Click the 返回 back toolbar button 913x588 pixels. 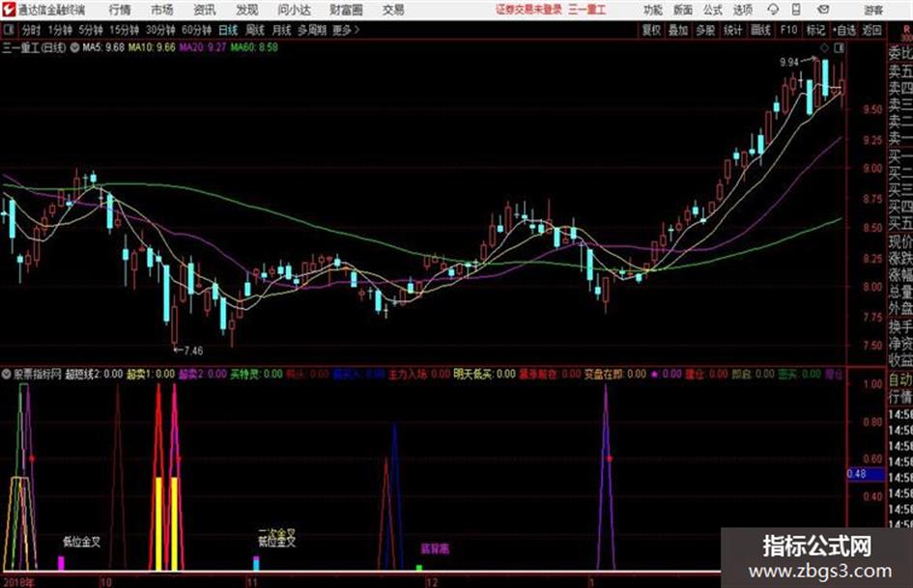click(x=871, y=30)
